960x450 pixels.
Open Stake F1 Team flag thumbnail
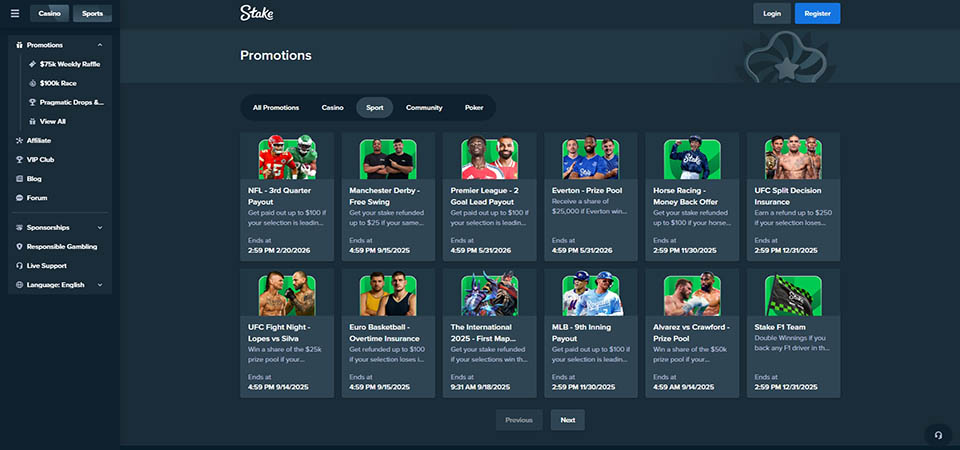click(793, 295)
